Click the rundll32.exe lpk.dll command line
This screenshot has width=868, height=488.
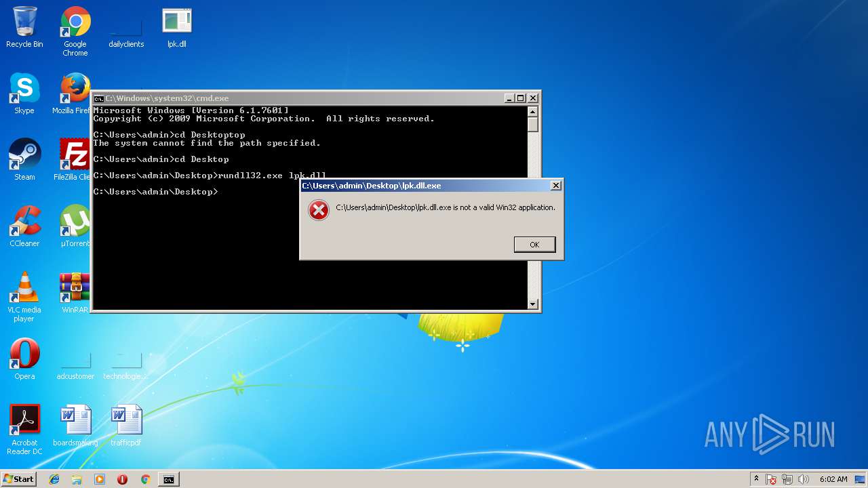(210, 176)
